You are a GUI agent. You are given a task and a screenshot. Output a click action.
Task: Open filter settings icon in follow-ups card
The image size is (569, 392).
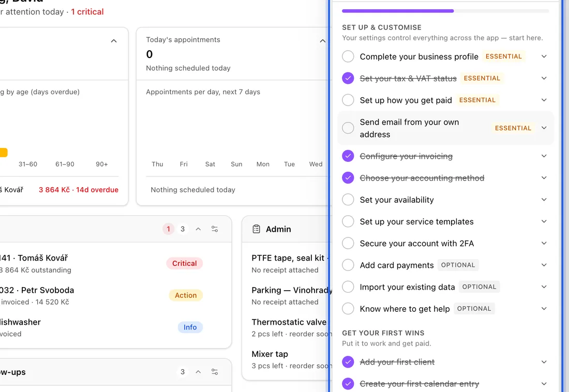pos(215,372)
